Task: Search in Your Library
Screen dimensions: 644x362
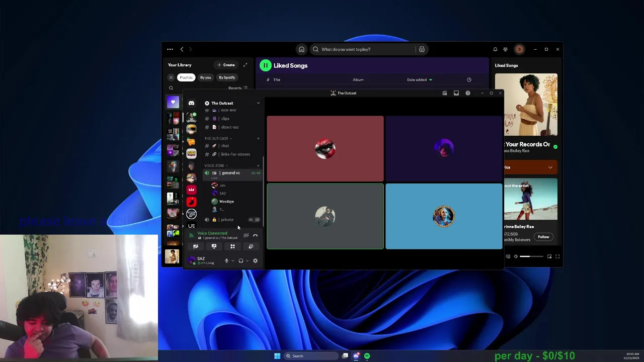Action: click(x=171, y=88)
